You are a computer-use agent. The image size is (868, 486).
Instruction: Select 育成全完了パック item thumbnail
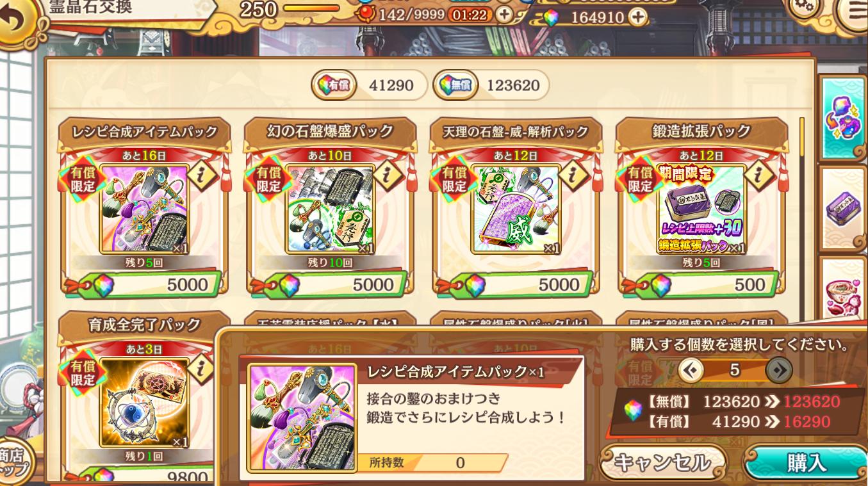click(x=144, y=403)
